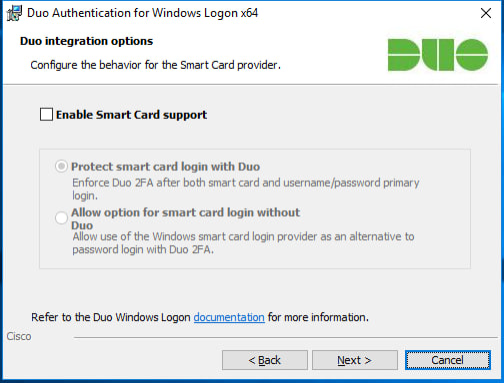Open the Duo Windows Logon documentation link
The image size is (504, 383).
pyautogui.click(x=229, y=317)
